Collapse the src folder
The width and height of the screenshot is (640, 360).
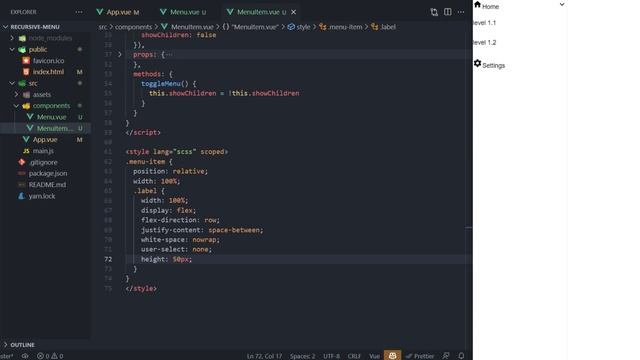(x=12, y=83)
